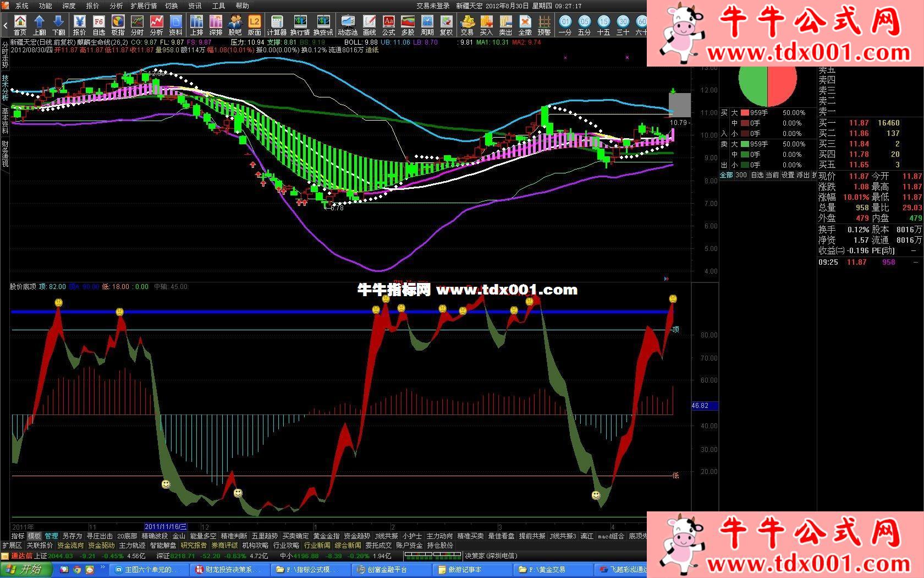This screenshot has width=924, height=578.
Task: Click the 上翻 page-up arrow icon
Action: (39, 25)
